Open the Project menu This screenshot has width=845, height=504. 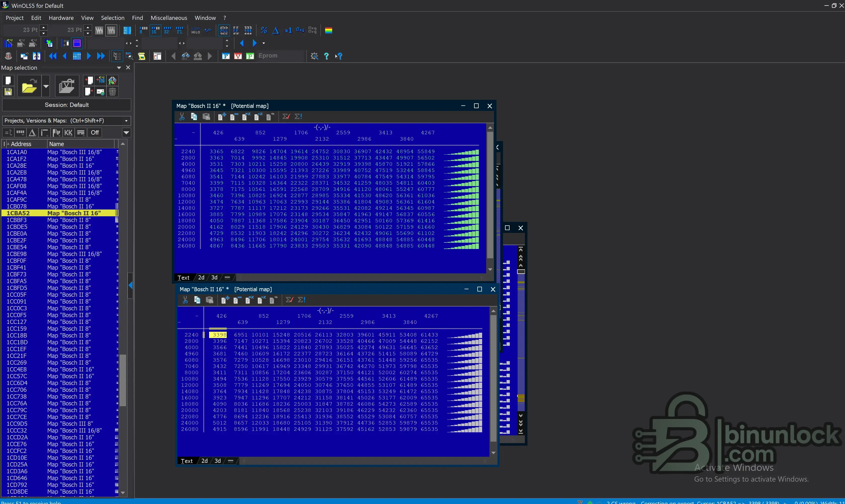(x=15, y=18)
